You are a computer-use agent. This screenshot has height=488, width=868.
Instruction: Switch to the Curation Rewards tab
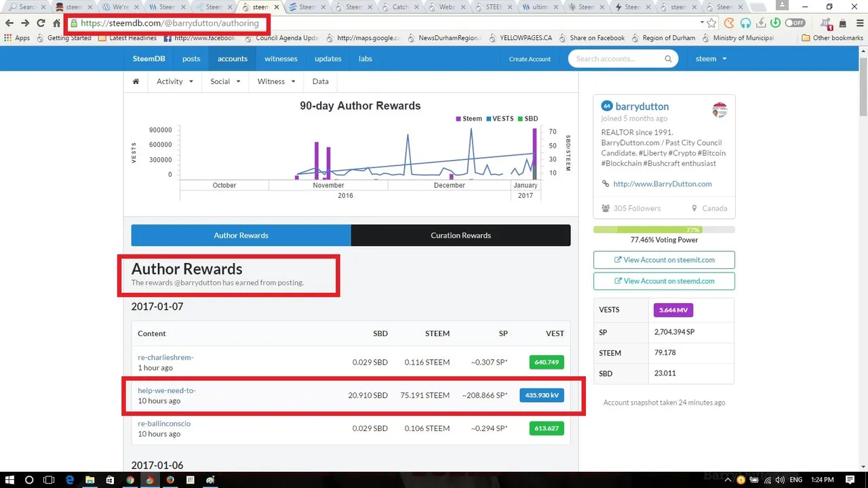[x=461, y=235]
